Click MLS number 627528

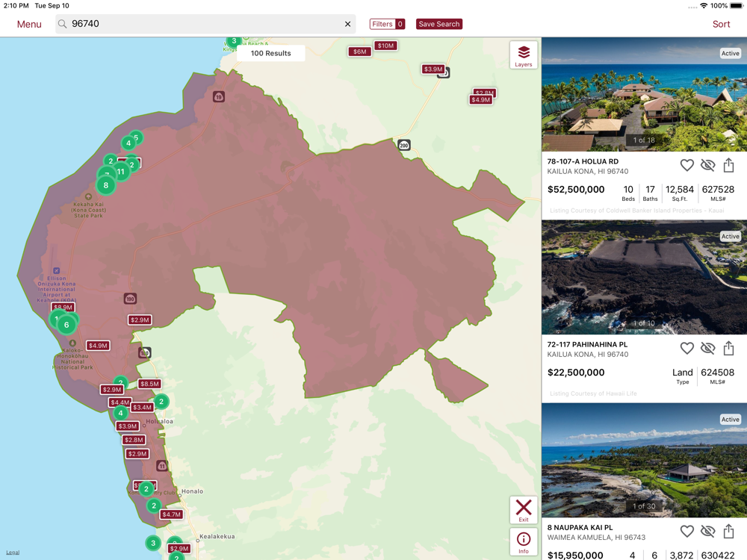(x=718, y=190)
